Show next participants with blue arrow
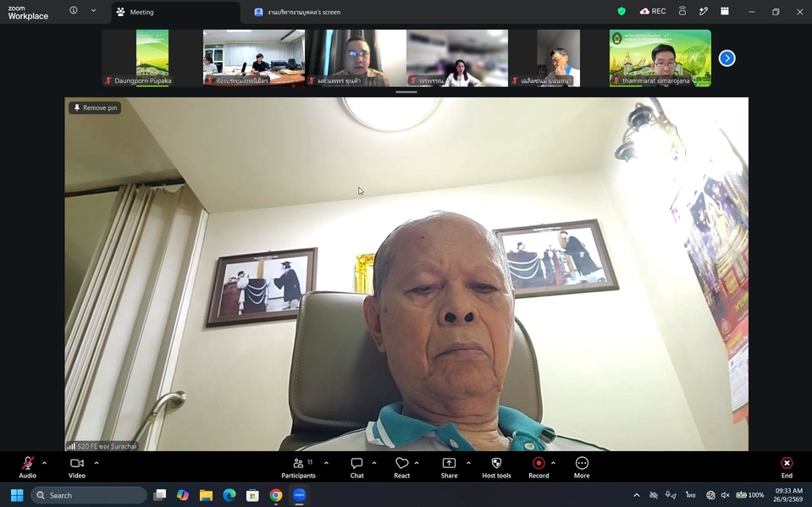The width and height of the screenshot is (812, 507). point(727,58)
